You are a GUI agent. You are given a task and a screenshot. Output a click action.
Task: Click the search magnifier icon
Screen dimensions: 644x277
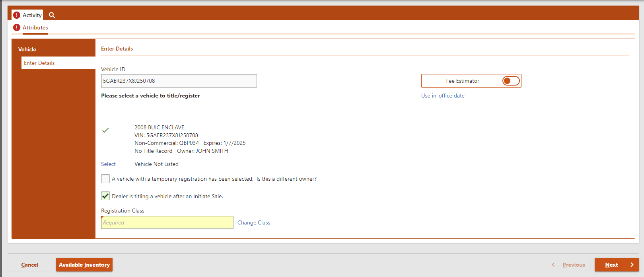pyautogui.click(x=52, y=15)
